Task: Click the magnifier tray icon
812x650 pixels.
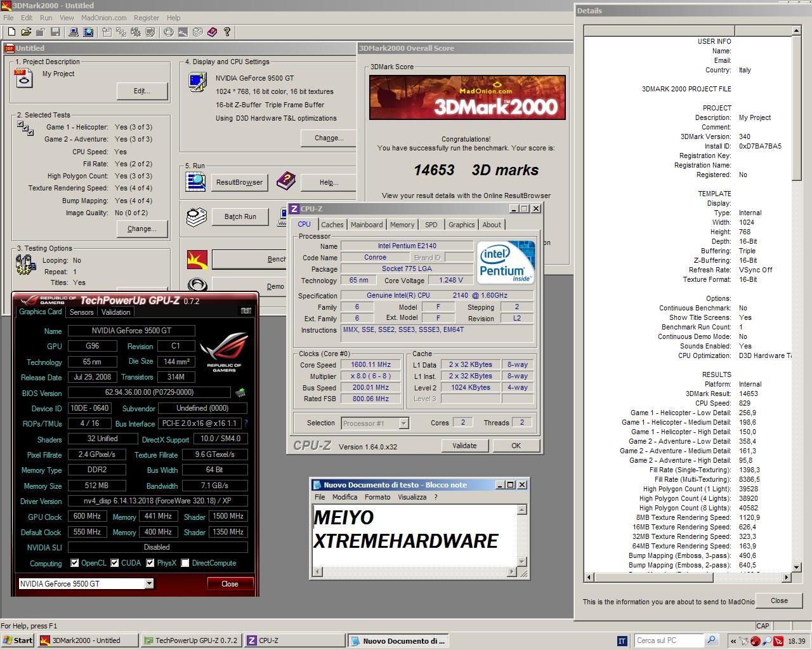Action: tap(767, 640)
